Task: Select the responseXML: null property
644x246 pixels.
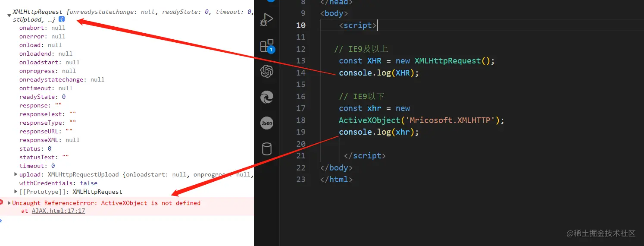Action: click(50, 140)
